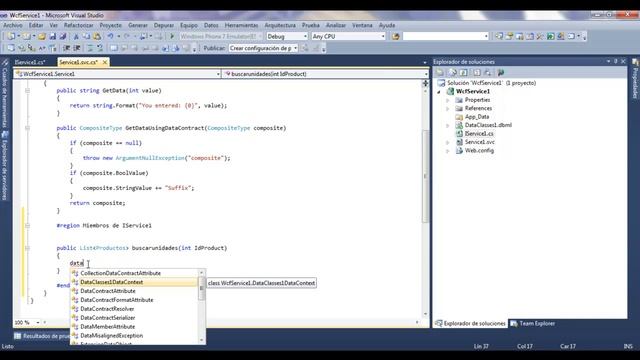This screenshot has height=360, width=640.
Task: Start debugging with the green play icon
Action: pos(172,36)
